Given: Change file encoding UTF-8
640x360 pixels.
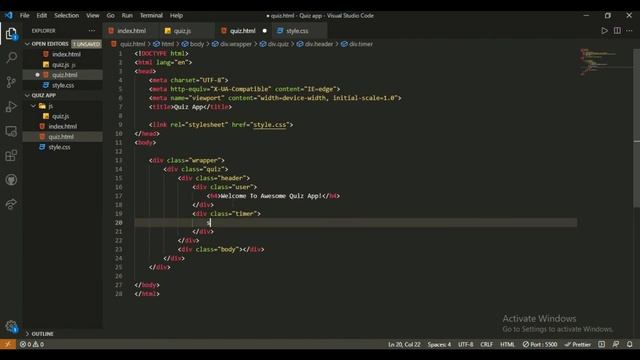Looking at the screenshot, I should pyautogui.click(x=465, y=344).
